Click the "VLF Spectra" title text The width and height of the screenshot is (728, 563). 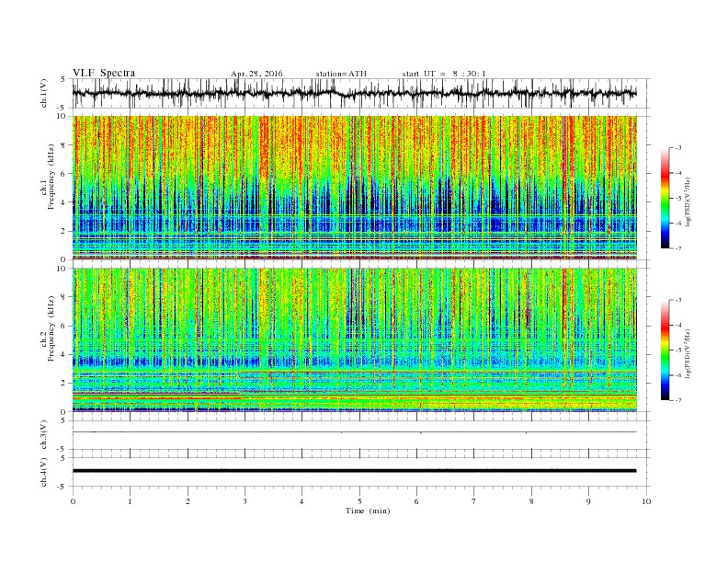click(104, 73)
